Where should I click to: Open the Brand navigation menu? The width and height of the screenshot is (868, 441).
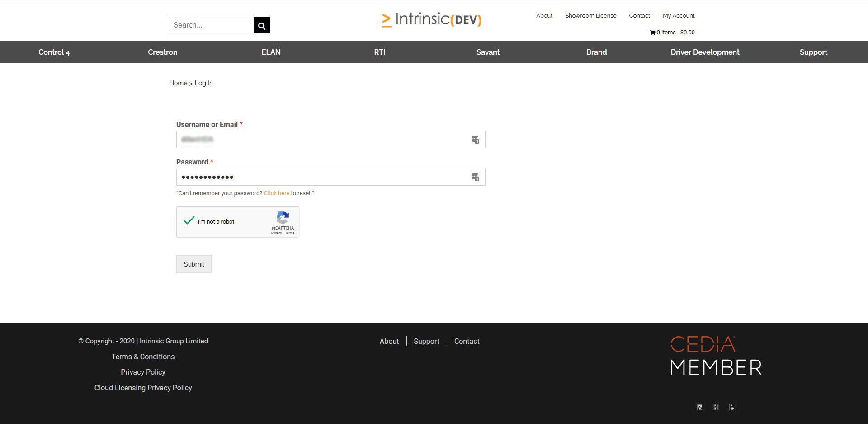[x=596, y=52]
